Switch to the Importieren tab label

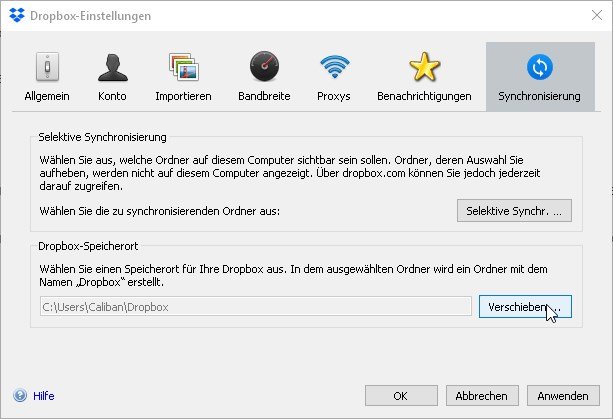tap(183, 96)
